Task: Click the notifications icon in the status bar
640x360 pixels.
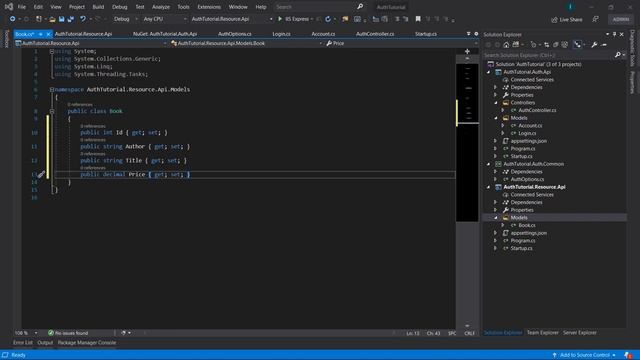Action: coord(628,355)
